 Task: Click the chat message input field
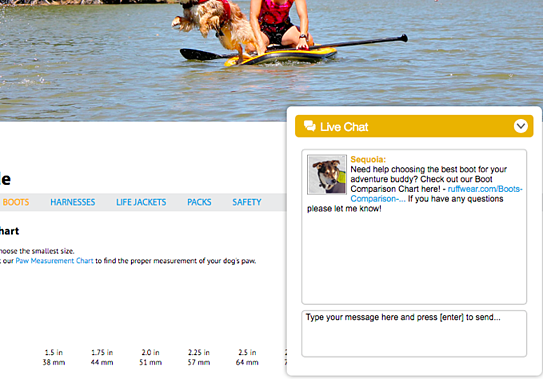(x=414, y=333)
